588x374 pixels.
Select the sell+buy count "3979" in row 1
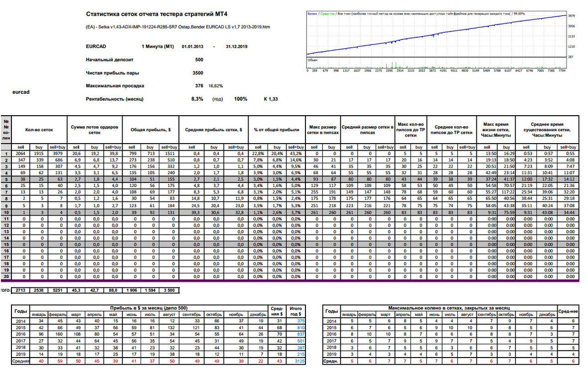(x=58, y=154)
